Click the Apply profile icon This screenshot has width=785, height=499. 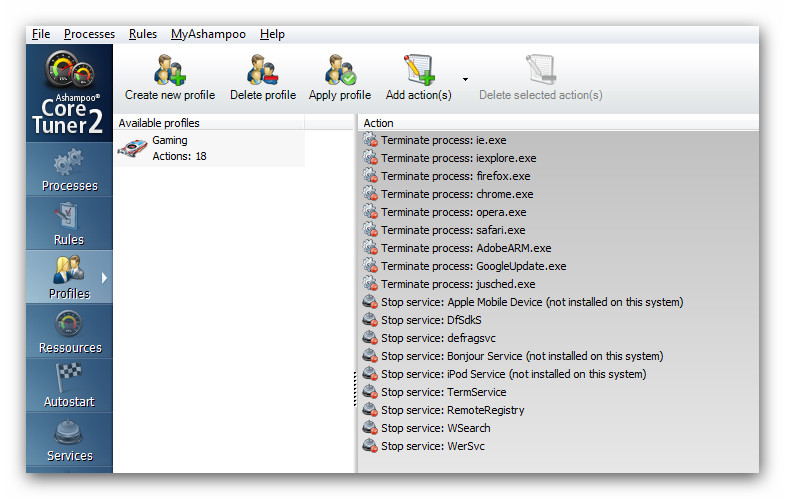click(340, 70)
